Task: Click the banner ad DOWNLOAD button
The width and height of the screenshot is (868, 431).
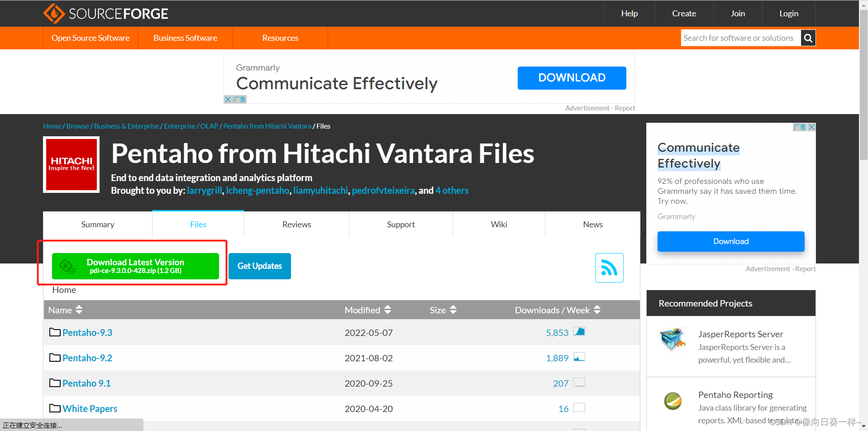Action: click(x=572, y=78)
